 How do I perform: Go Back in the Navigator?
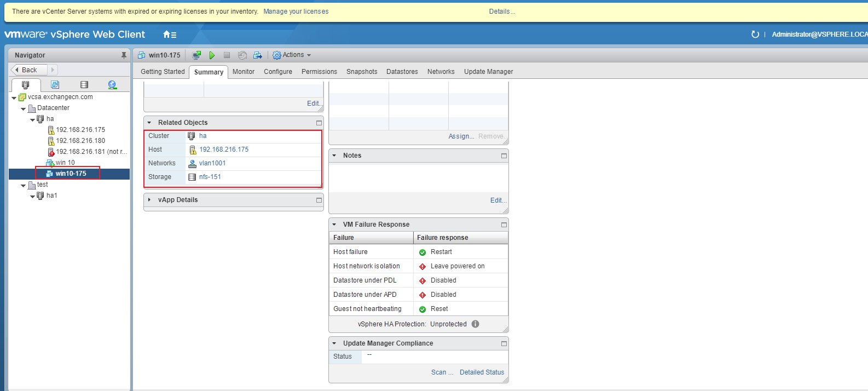30,70
